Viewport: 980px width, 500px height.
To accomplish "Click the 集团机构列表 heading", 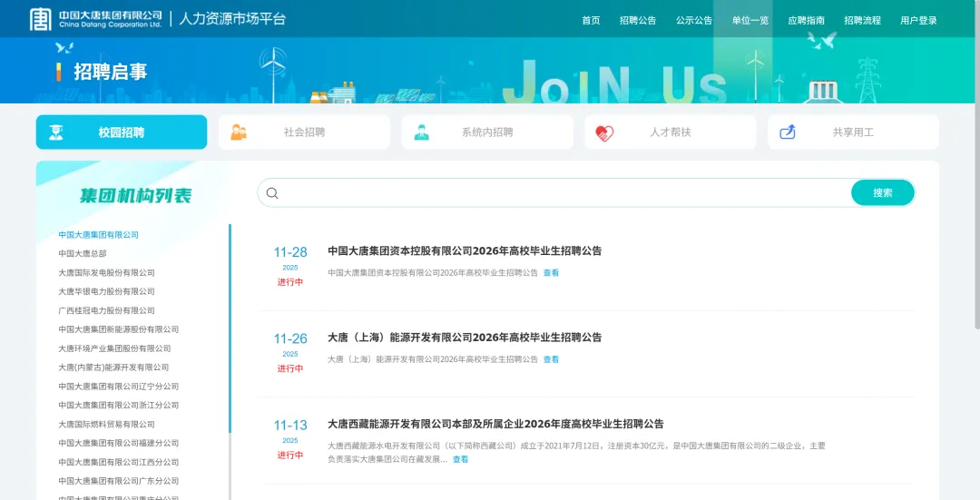I will tap(135, 196).
